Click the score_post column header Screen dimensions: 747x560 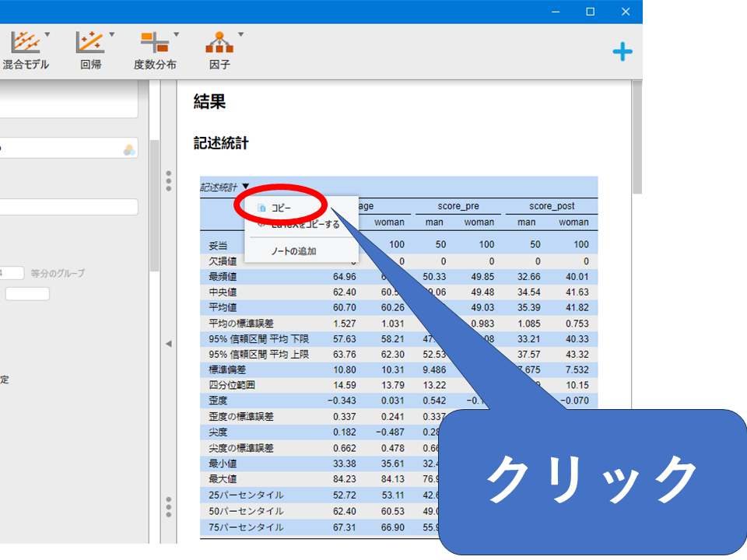click(x=551, y=206)
